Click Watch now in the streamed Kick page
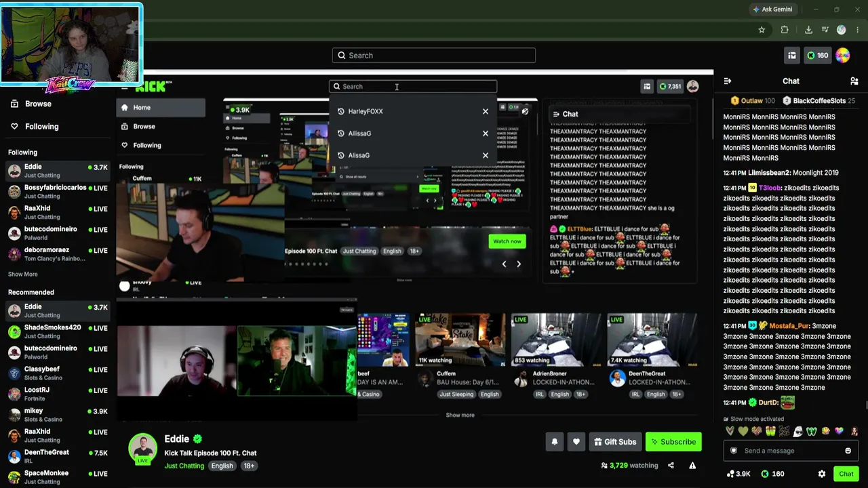Screen dimensions: 868x488 click(x=507, y=241)
